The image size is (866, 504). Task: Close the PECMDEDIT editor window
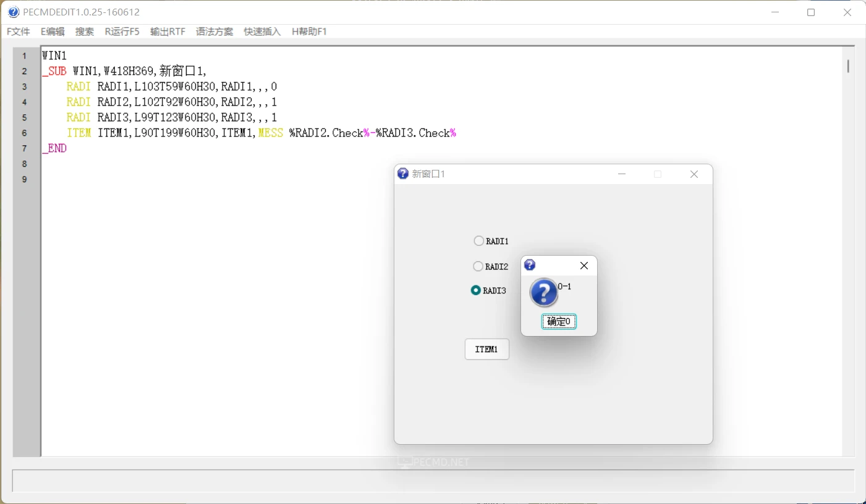847,12
